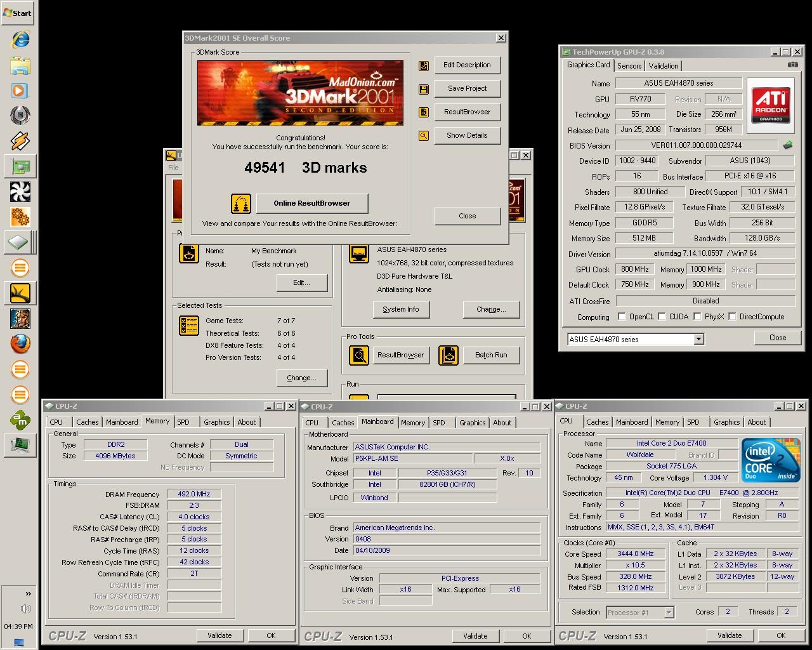The height and width of the screenshot is (650, 812).
Task: Click the Online ResultBrowser yellow icon
Action: [x=241, y=204]
